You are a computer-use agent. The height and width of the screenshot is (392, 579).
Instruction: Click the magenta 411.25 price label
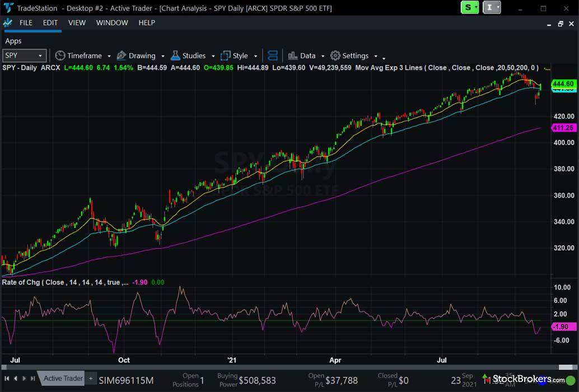click(563, 128)
